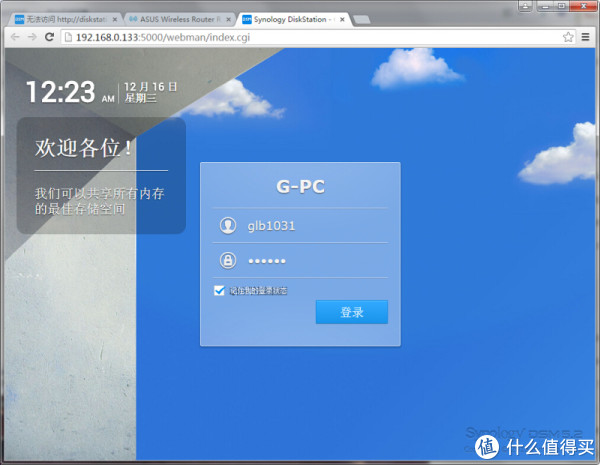This screenshot has width=600, height=465.
Task: Click the page icon in the address bar
Action: (x=69, y=37)
